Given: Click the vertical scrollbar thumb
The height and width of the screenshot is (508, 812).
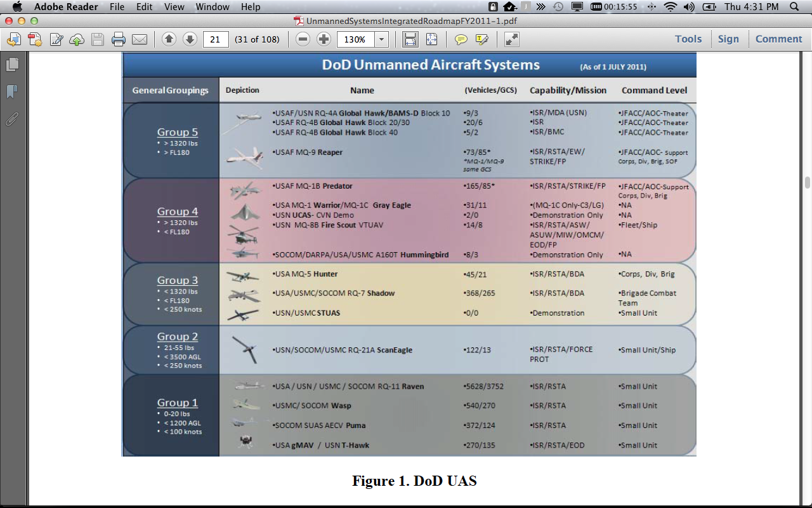Looking at the screenshot, I should 807,183.
